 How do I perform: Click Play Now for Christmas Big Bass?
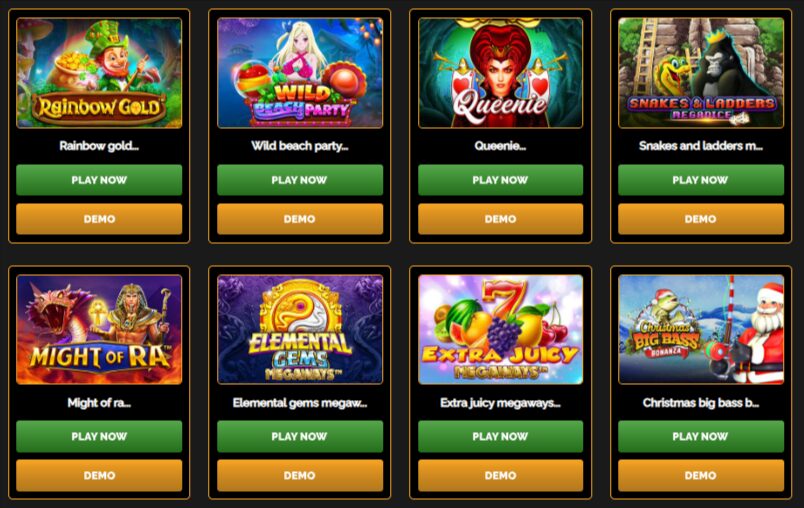pos(701,436)
